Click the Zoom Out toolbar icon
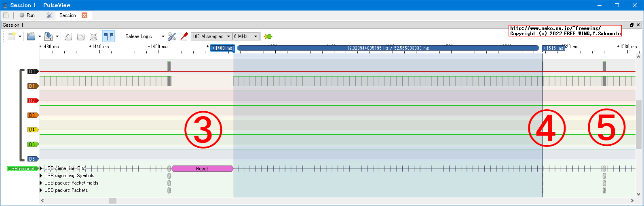 (x=81, y=36)
